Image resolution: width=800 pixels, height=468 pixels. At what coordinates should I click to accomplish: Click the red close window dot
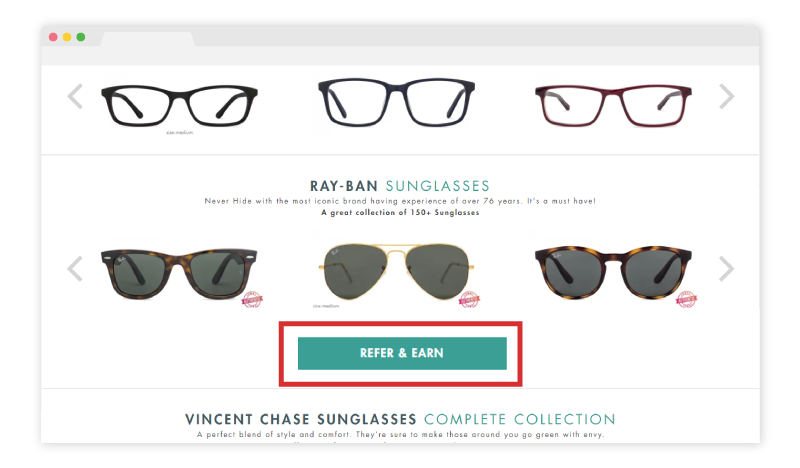coord(53,37)
